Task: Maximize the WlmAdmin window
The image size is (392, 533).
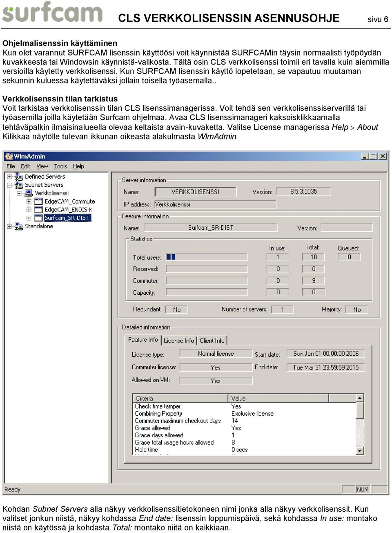Action: (x=373, y=156)
